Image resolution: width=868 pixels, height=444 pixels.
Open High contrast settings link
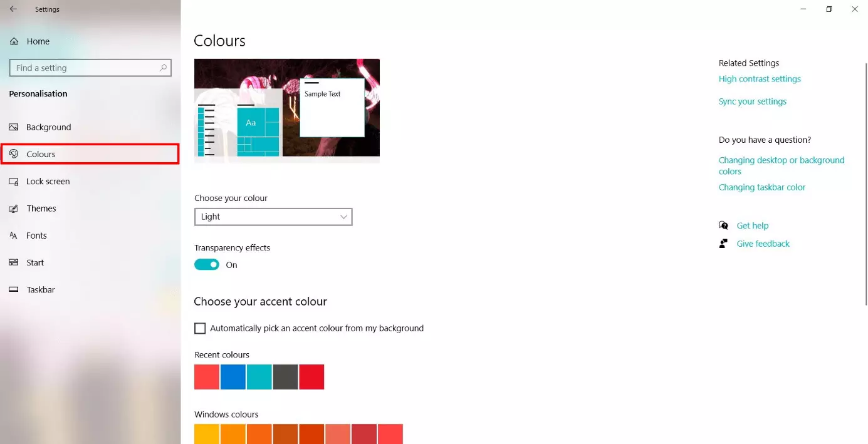760,79
